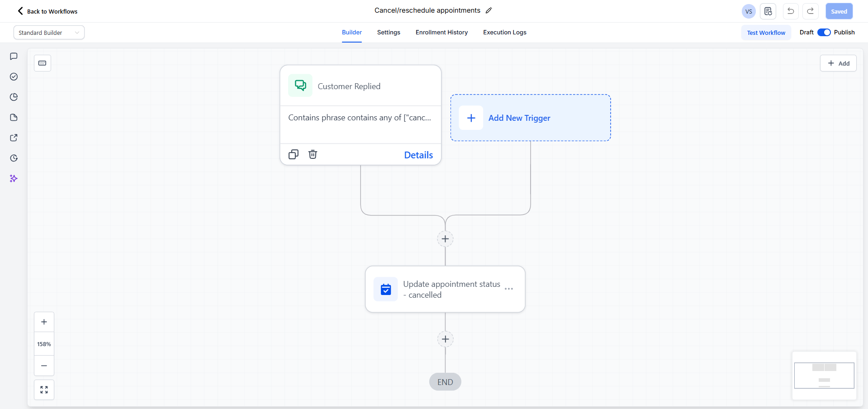
Task: Open the Standard Builder dropdown
Action: [x=49, y=33]
